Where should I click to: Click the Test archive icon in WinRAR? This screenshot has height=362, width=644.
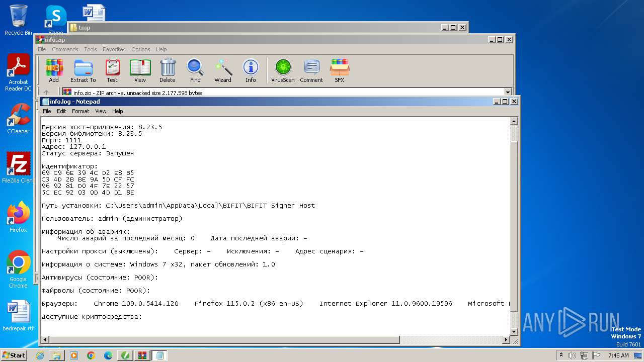tap(112, 70)
